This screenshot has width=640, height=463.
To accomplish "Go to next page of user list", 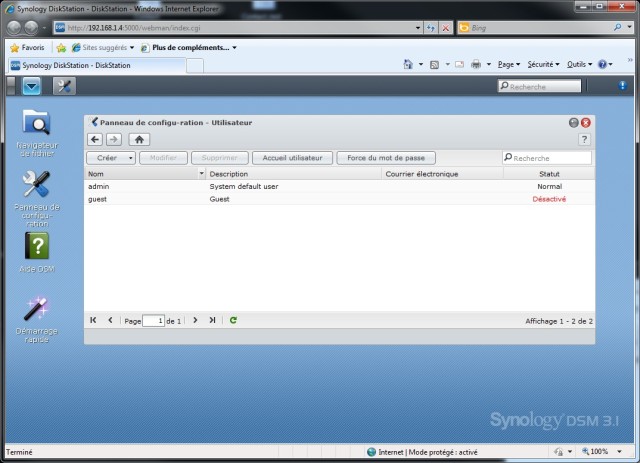I will click(195, 320).
